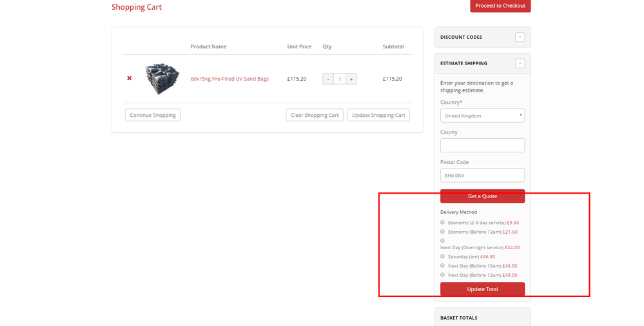The height and width of the screenshot is (326, 644).
Task: Open 60x15kg Pre-Filled UV Sand Bags link
Action: [x=229, y=79]
